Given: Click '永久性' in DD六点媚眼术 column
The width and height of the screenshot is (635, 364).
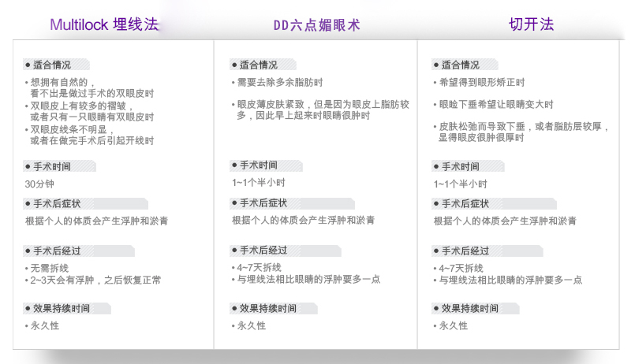Looking at the screenshot, I should 252,326.
